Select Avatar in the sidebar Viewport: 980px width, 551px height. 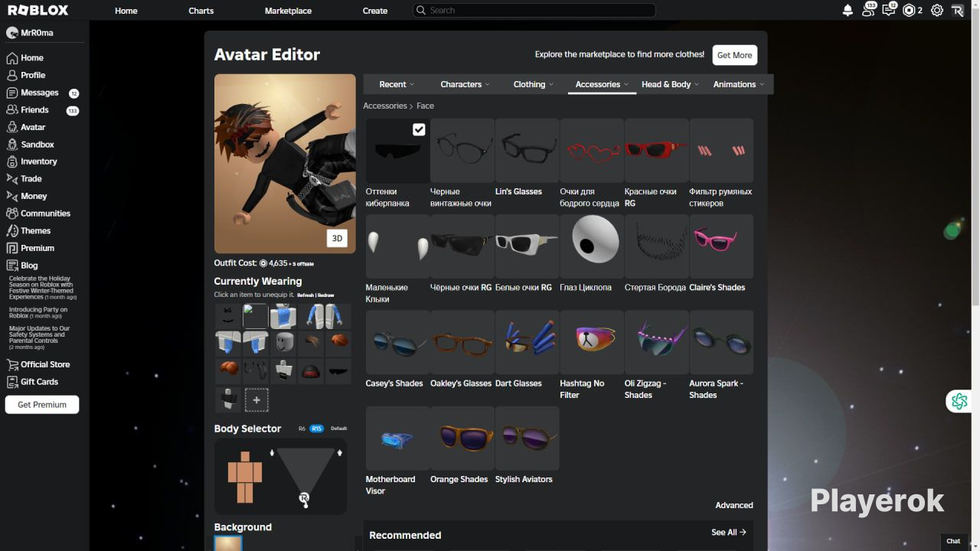(x=26, y=127)
